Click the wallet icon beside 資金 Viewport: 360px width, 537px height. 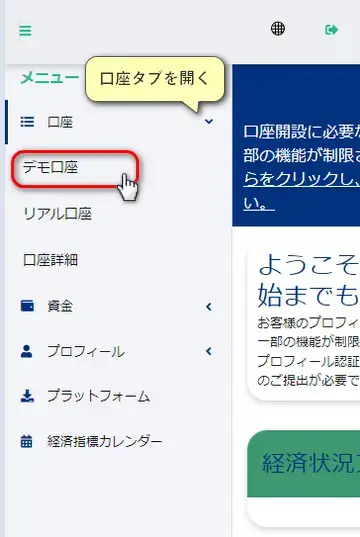(x=27, y=305)
